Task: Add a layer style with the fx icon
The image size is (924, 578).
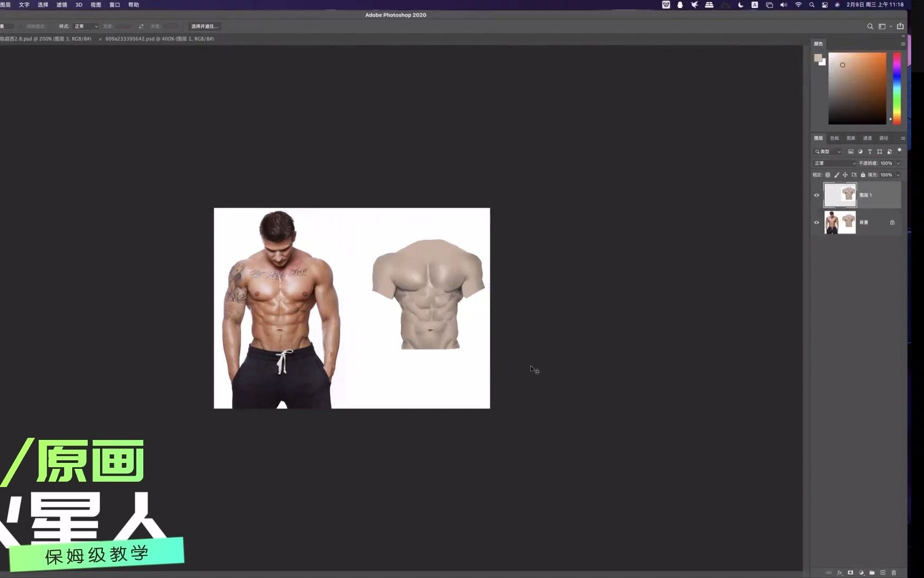Action: pyautogui.click(x=840, y=573)
